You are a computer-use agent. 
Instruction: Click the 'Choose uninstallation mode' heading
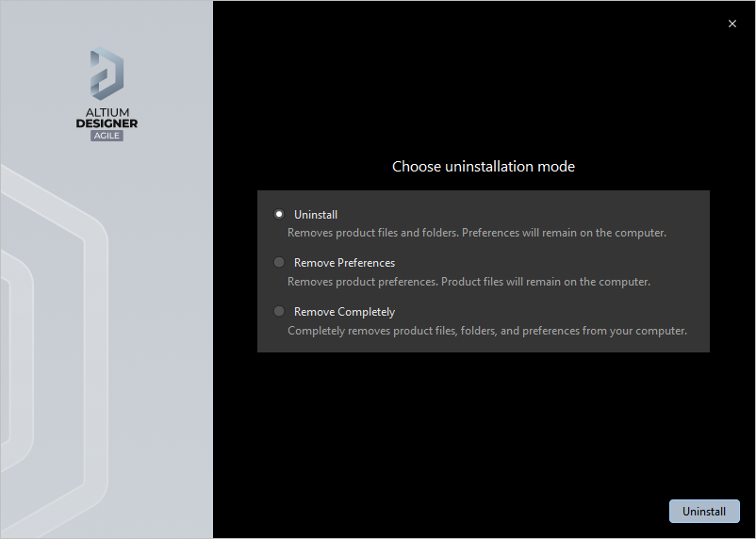[x=484, y=167]
